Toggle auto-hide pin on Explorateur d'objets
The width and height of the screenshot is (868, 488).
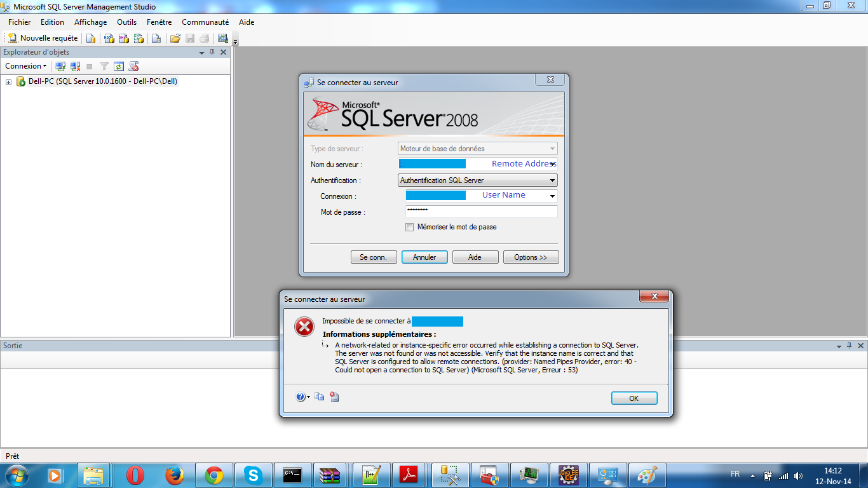coord(212,52)
